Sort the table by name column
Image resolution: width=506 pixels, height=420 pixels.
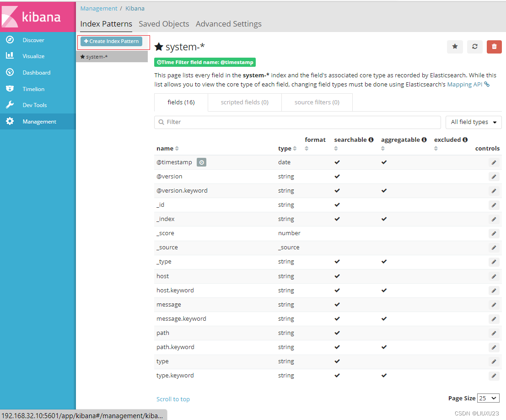[x=167, y=149]
